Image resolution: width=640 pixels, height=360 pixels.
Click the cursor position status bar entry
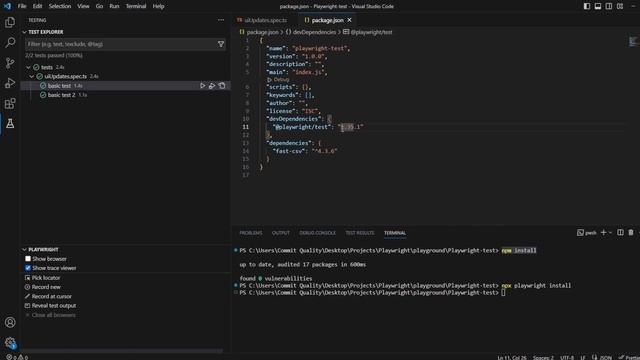tap(512, 358)
